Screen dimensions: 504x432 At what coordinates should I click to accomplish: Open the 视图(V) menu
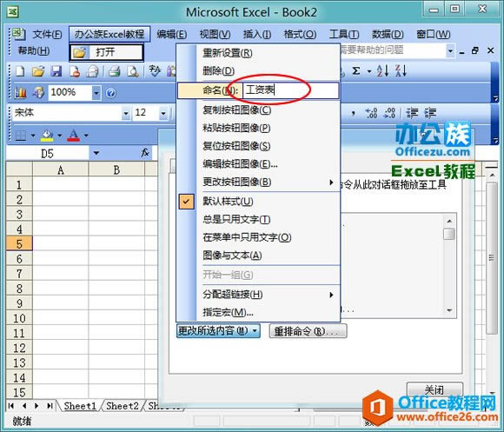pos(215,34)
